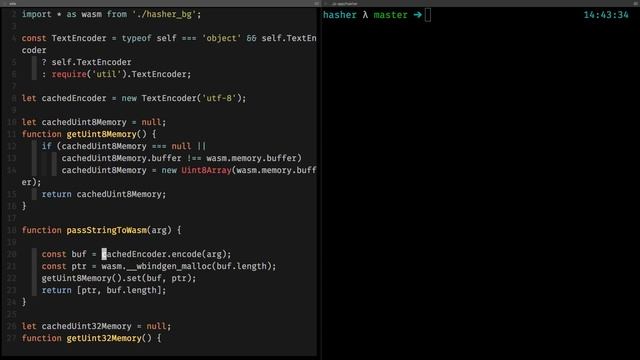Click 'hasher' directory name in terminal prompt
This screenshot has height=360, width=640.
click(x=340, y=15)
